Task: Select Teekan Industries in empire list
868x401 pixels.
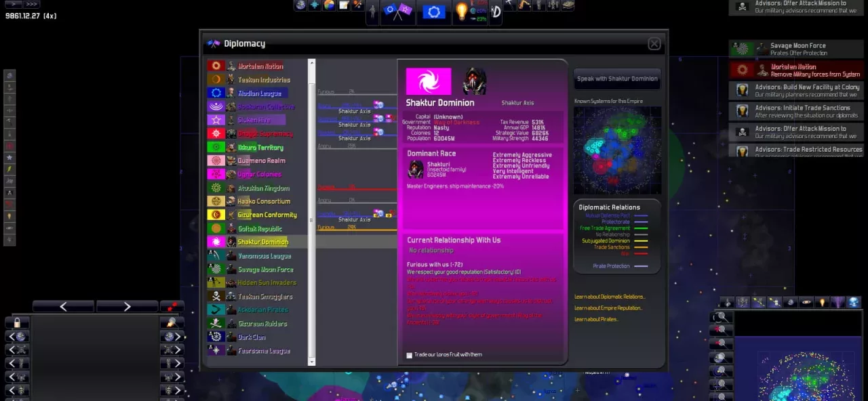Action: coord(257,79)
